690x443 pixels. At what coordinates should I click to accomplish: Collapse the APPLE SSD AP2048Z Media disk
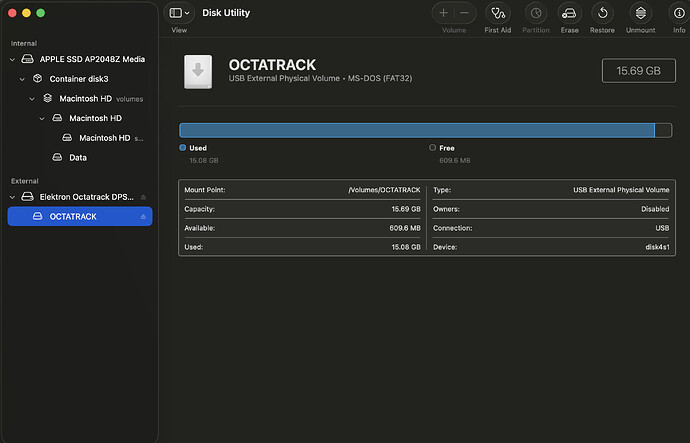[12, 59]
